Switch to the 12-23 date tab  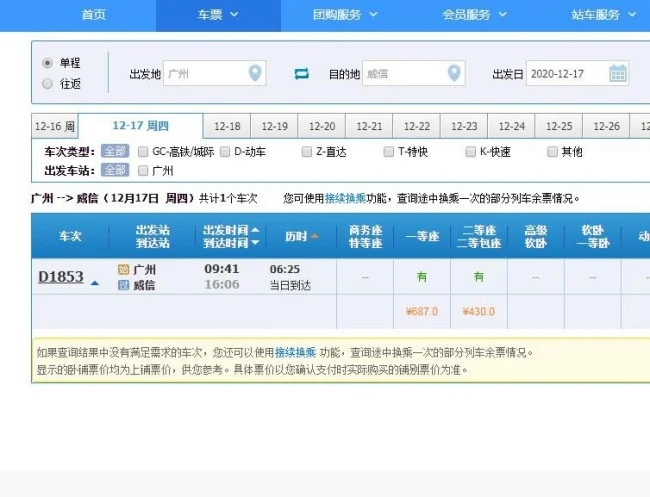point(464,126)
